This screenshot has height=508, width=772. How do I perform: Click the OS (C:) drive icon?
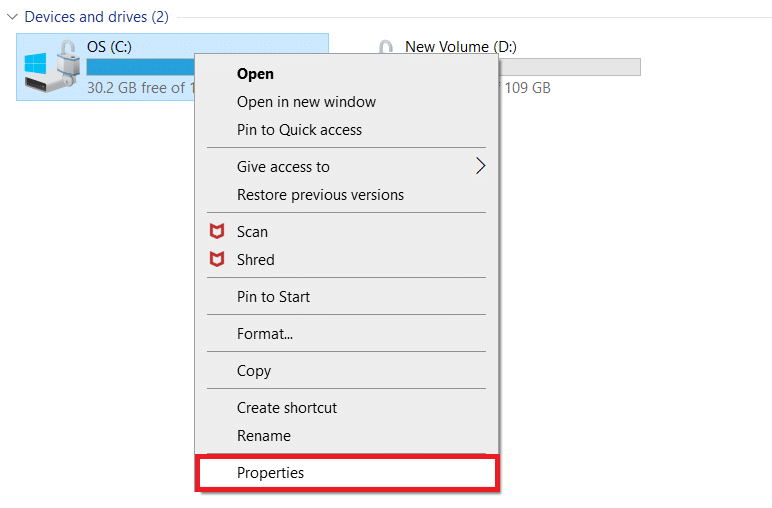tap(50, 67)
